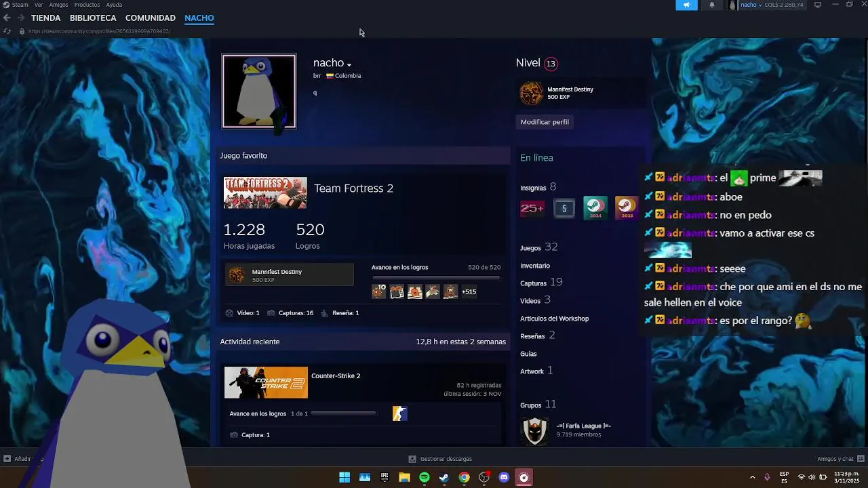868x488 pixels.
Task: Switch to Big Picture display icon
Action: (x=818, y=5)
